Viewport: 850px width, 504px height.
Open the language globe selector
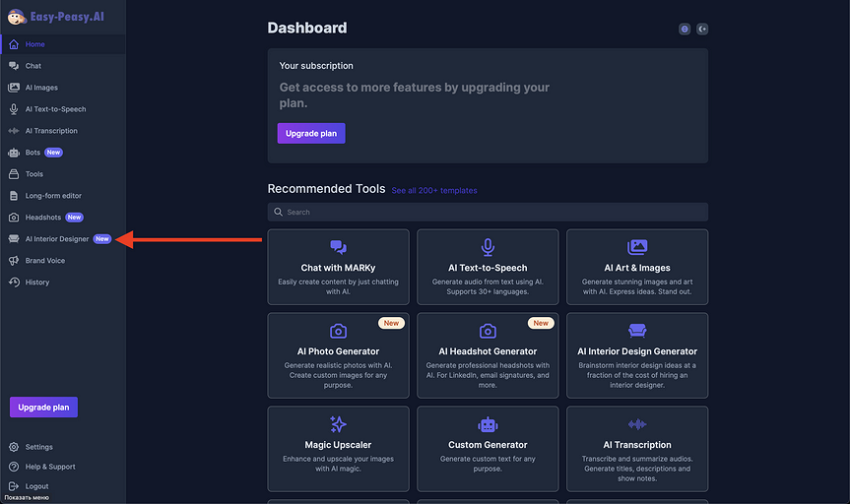pyautogui.click(x=685, y=30)
